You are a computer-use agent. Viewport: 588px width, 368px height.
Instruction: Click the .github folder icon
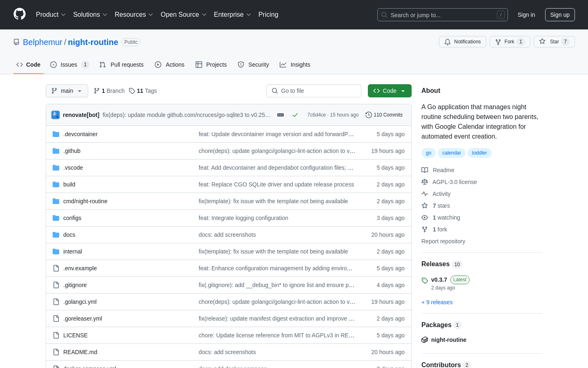(56, 151)
